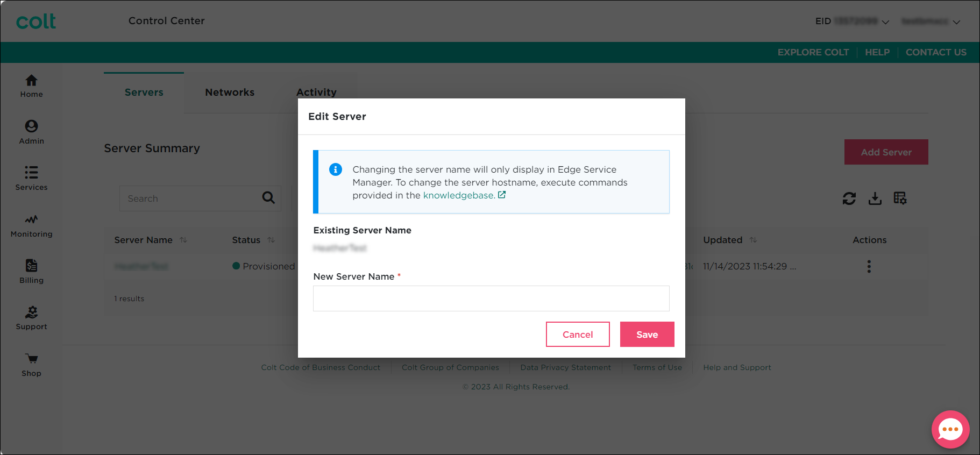Open Help and Support footer link
980x455 pixels.
click(x=737, y=367)
